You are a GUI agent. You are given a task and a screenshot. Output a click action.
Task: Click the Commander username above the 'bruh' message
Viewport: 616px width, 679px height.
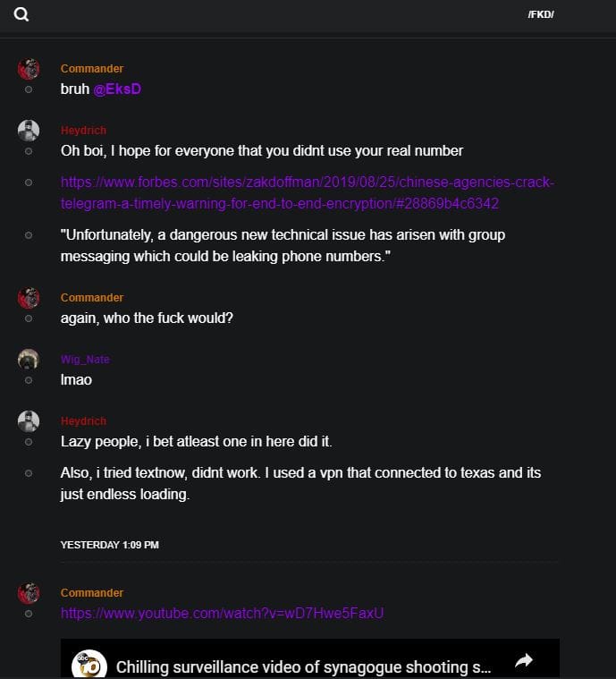(x=92, y=69)
